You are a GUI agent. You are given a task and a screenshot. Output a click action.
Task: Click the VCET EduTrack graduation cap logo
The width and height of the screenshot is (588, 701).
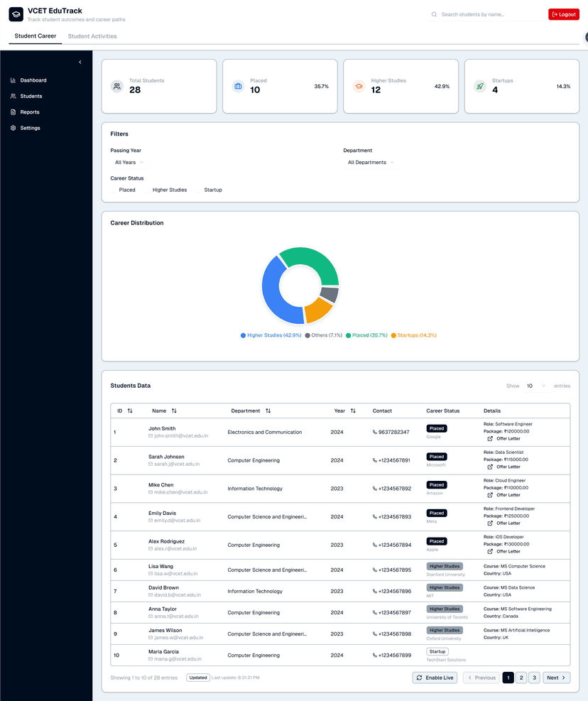pyautogui.click(x=16, y=15)
